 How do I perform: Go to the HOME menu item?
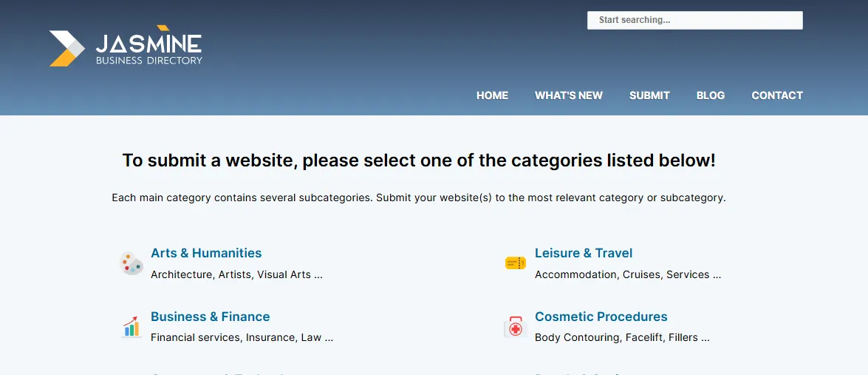(x=492, y=95)
